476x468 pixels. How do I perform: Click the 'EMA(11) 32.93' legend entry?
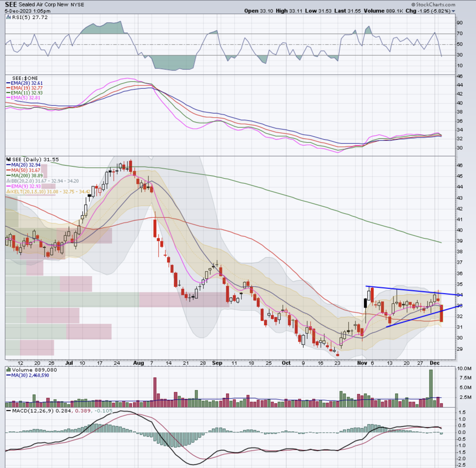point(24,93)
